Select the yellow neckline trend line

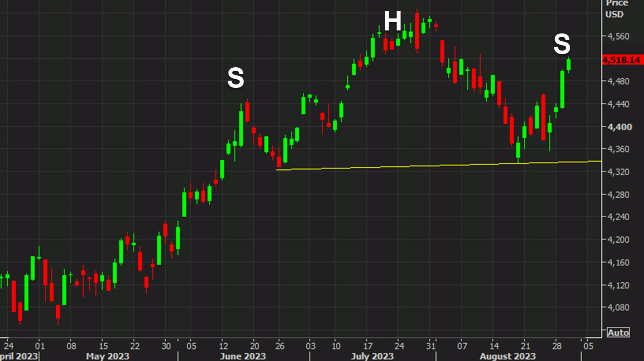438,165
